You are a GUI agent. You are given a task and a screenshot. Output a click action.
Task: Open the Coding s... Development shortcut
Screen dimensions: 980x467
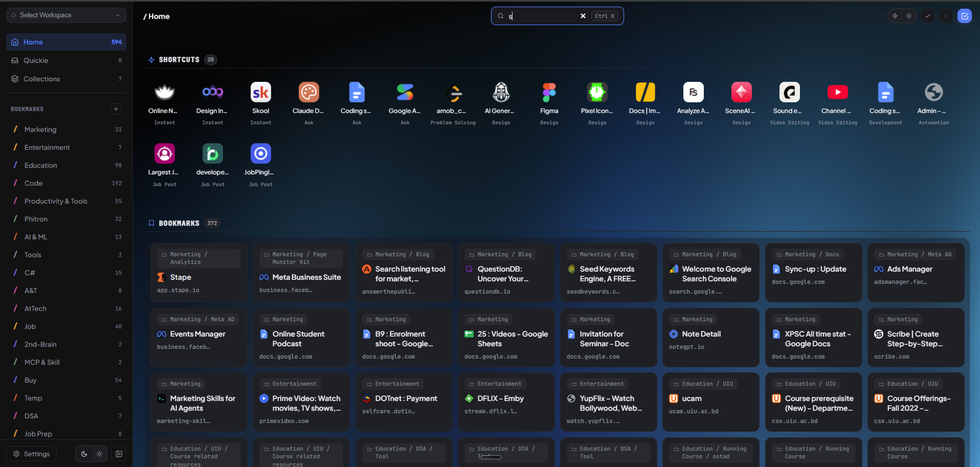pos(886,93)
